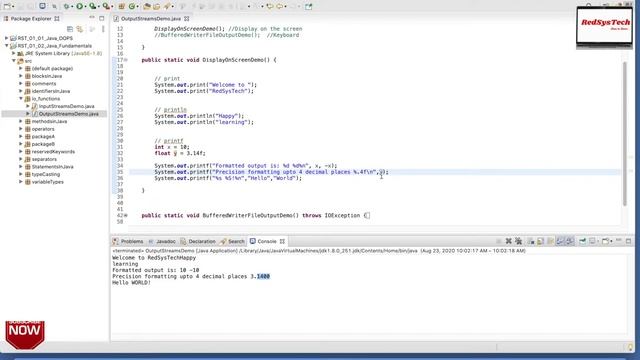The width and height of the screenshot is (640, 360).
Task: Toggle Scroll Lock in Console toolbar
Action: pyautogui.click(x=540, y=241)
